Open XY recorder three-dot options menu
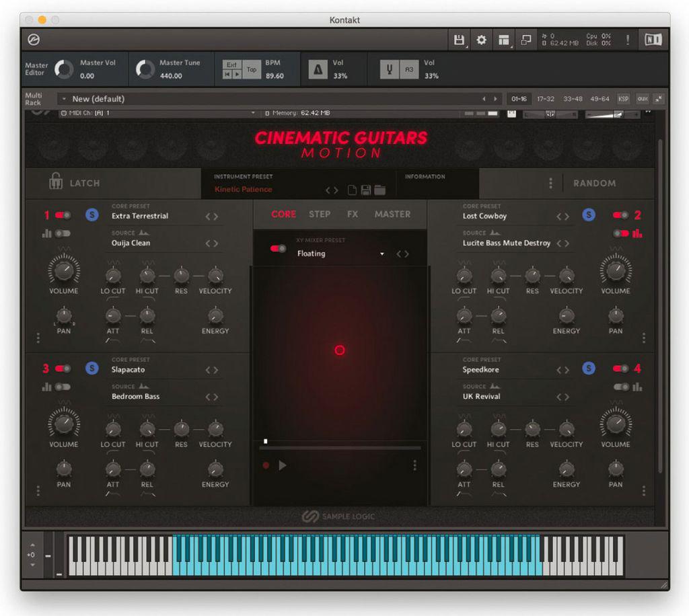 (414, 465)
